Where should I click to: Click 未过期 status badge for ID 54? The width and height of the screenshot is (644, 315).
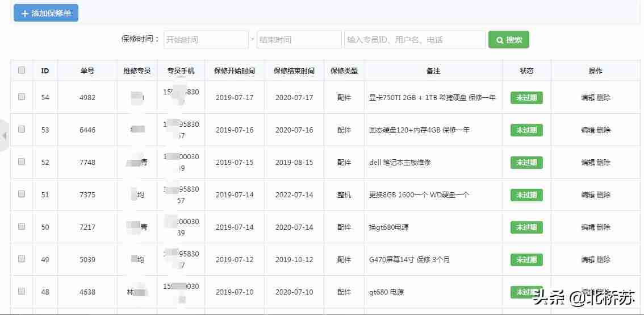tap(526, 97)
